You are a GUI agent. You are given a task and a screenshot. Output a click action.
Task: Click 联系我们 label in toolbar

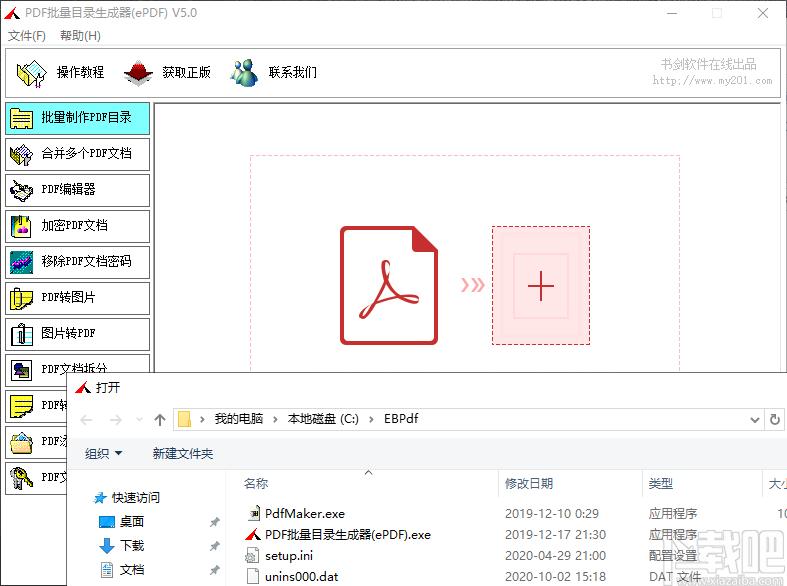tap(293, 73)
